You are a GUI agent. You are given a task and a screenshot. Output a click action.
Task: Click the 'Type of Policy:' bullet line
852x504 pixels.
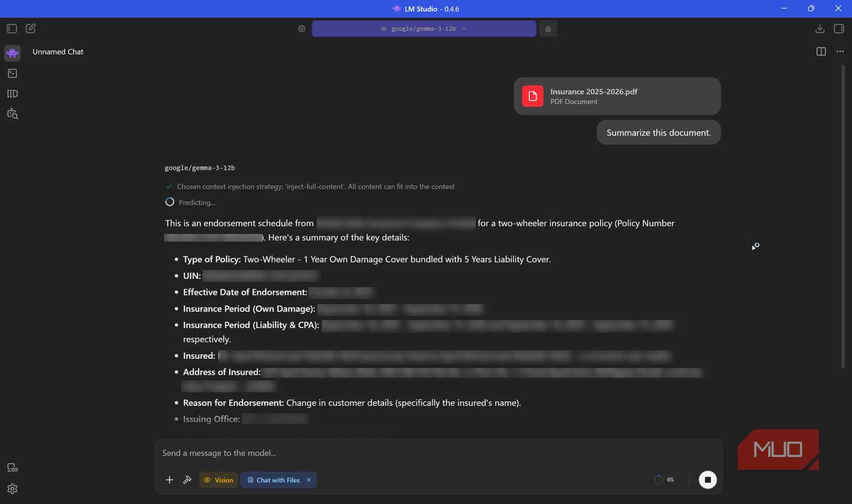367,259
